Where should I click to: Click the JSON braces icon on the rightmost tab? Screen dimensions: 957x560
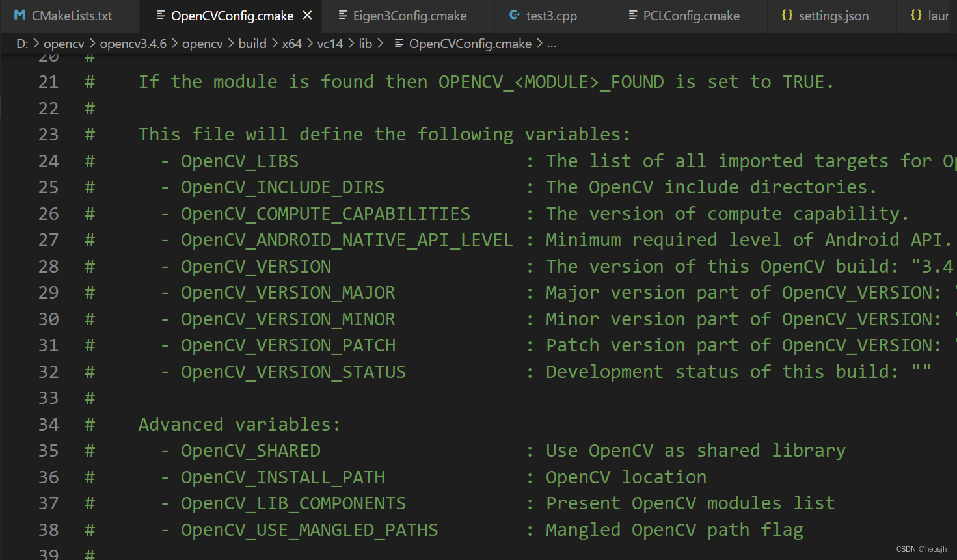[x=917, y=16]
